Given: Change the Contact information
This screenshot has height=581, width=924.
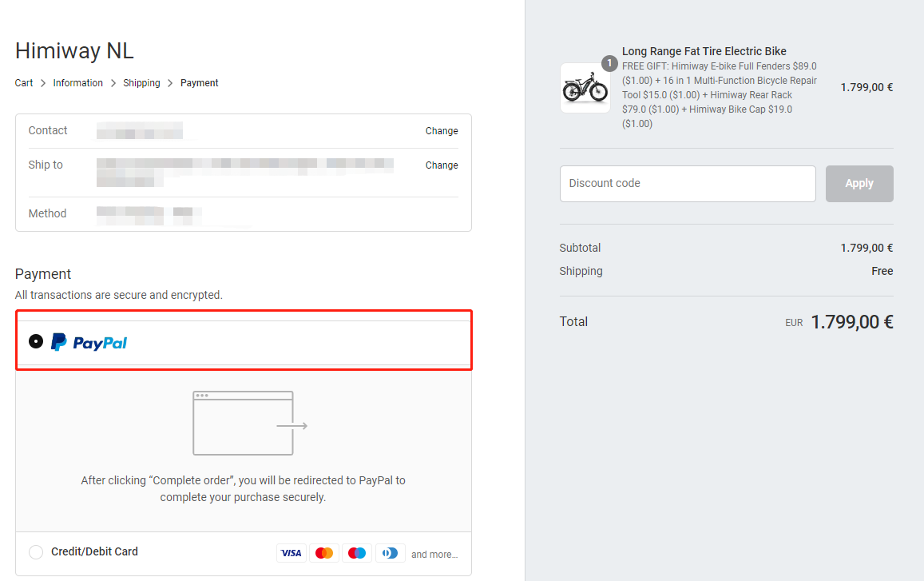Looking at the screenshot, I should (442, 130).
